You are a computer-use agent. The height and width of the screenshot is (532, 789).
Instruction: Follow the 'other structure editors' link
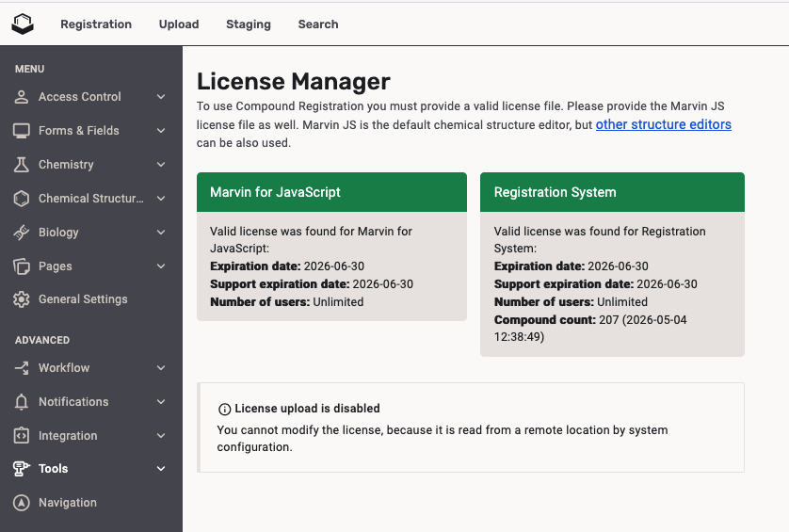pyautogui.click(x=663, y=124)
